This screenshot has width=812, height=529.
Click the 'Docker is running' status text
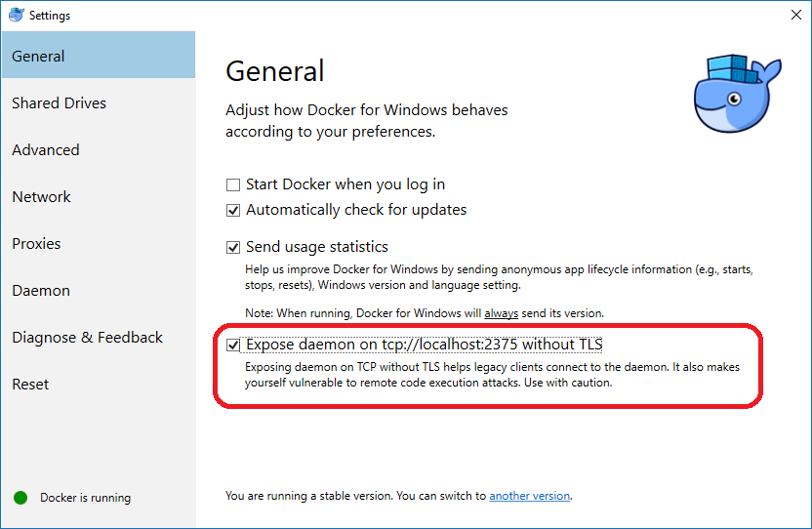click(x=85, y=498)
